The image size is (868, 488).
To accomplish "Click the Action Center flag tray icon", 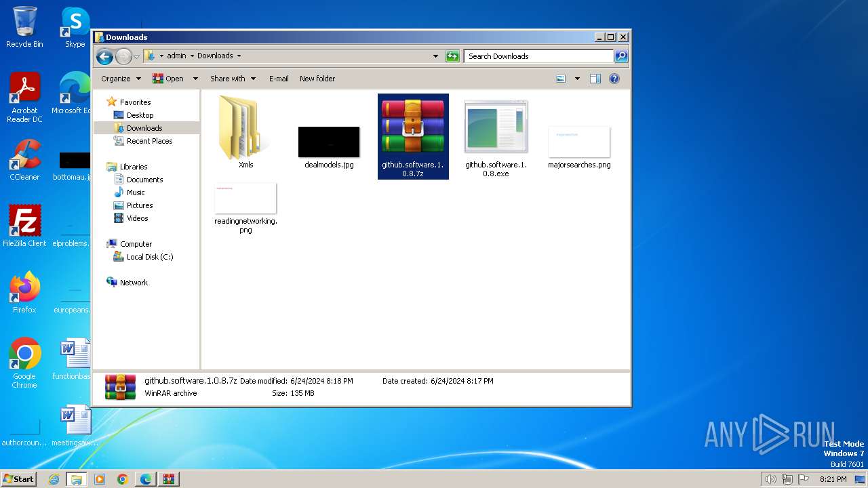I will 804,479.
